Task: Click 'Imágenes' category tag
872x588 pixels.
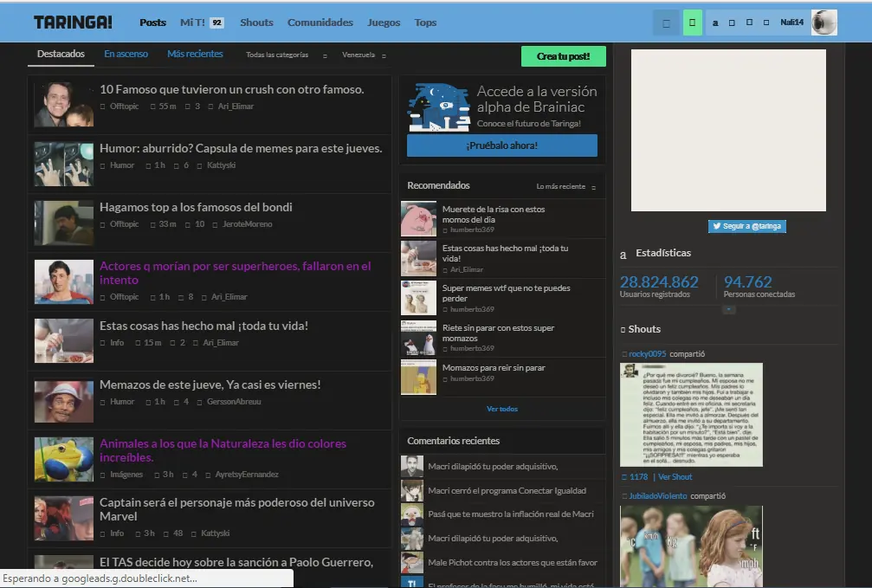Action: tap(126, 475)
